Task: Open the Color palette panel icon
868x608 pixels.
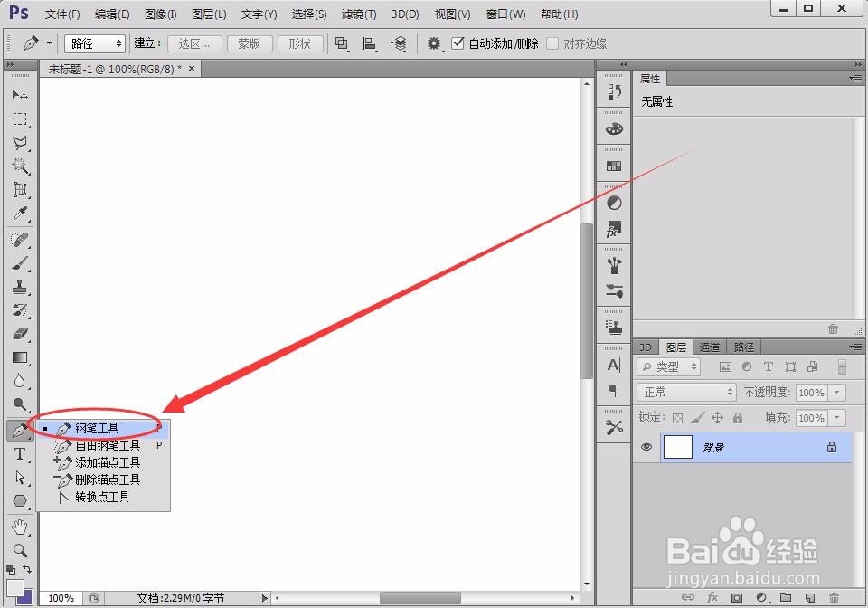Action: pos(614,129)
